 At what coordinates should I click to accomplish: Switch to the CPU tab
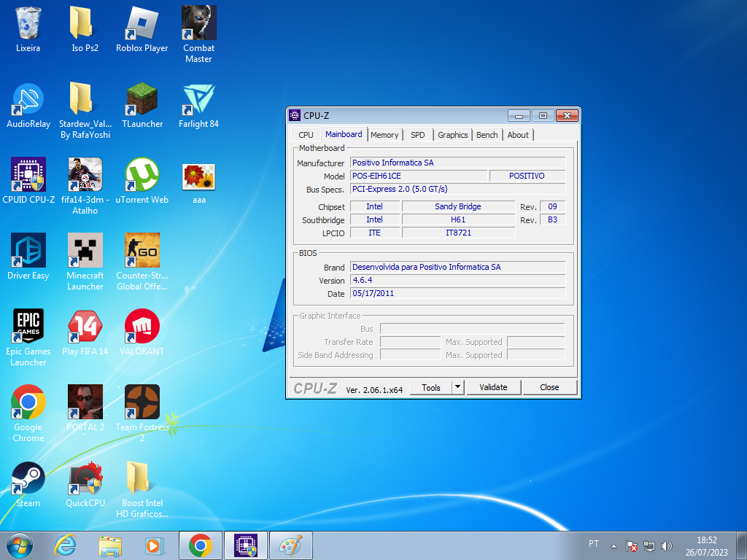tap(306, 135)
